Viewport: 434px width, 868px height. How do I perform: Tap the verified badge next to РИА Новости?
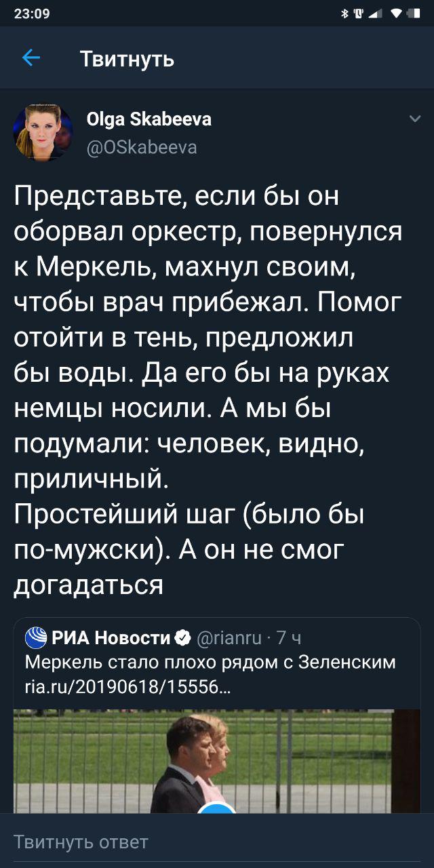coord(182,638)
